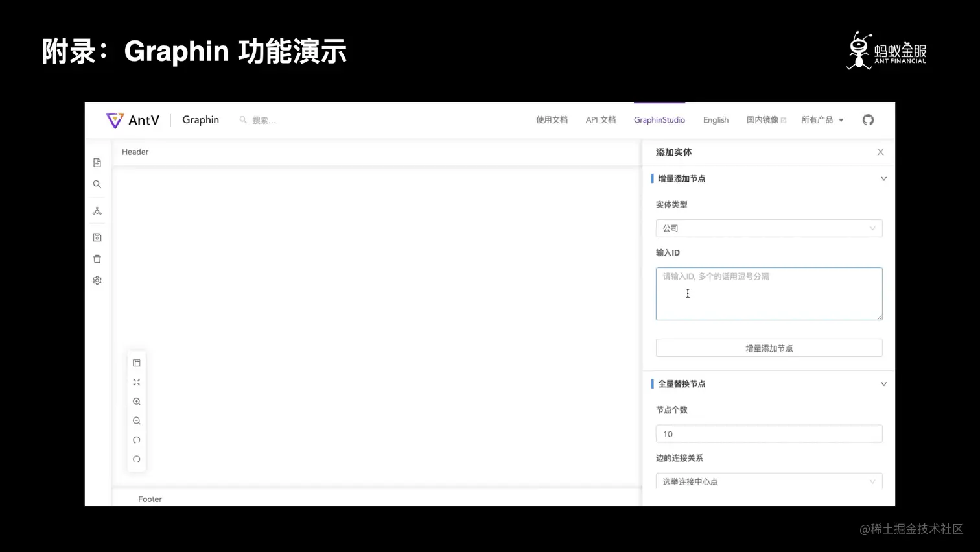Open the 使用文档 menu item
Viewport: 980px width, 552px height.
point(552,119)
